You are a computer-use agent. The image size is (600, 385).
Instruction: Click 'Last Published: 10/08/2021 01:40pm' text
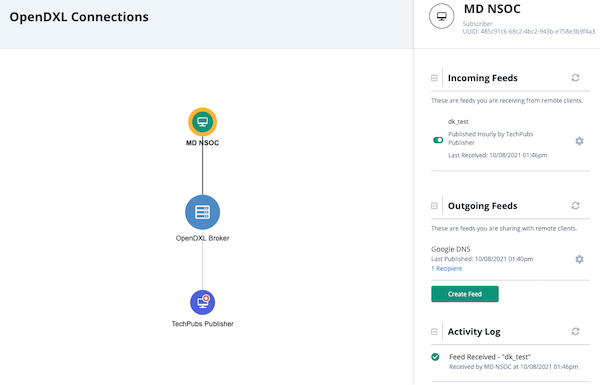coord(482,259)
